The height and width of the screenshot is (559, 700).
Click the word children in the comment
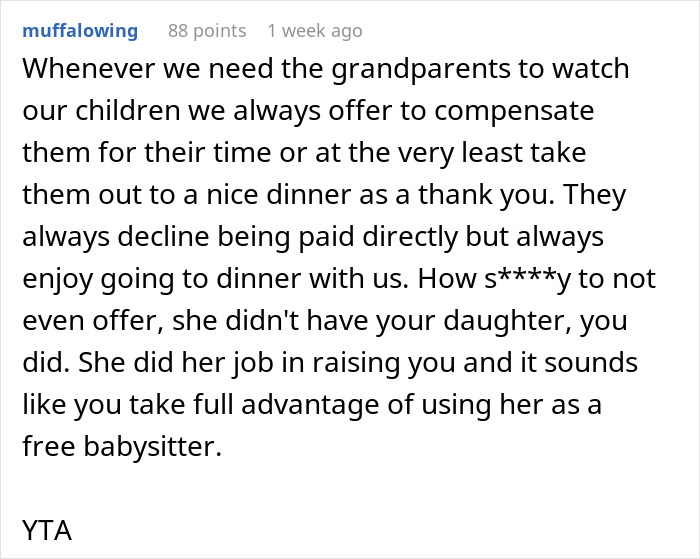[x=127, y=111]
